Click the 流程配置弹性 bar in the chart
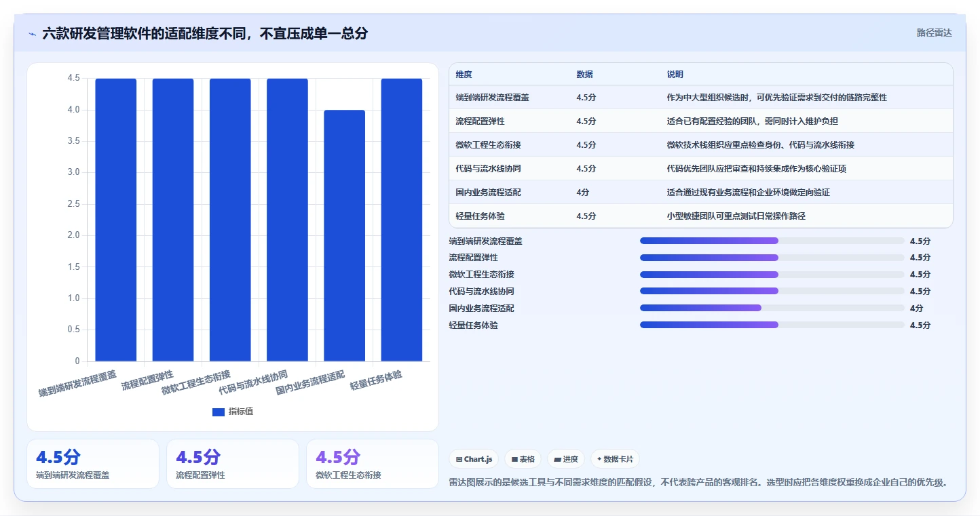This screenshot has height=516, width=980. pyautogui.click(x=173, y=220)
